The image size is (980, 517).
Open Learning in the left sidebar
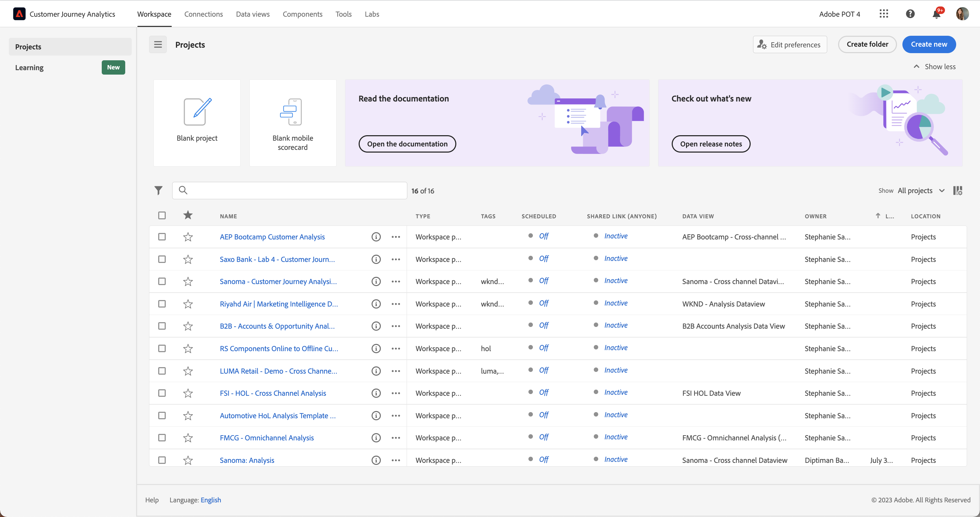coord(70,67)
